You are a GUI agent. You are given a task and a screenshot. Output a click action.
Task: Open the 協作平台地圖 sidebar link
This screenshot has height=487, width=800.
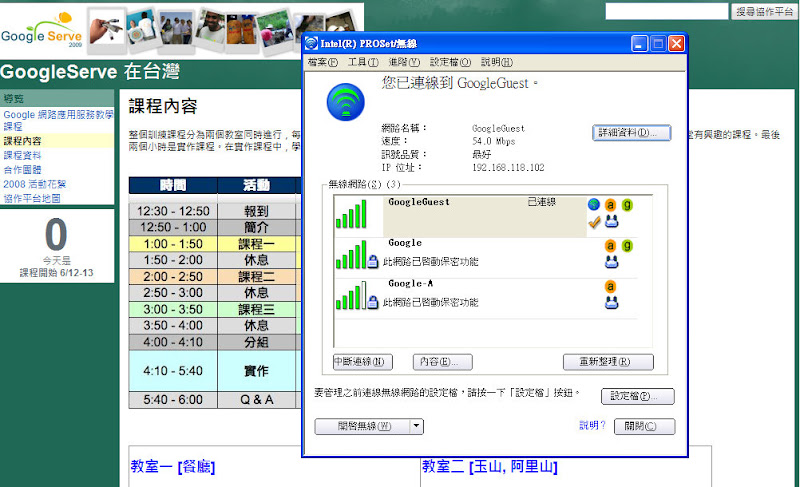tap(32, 198)
